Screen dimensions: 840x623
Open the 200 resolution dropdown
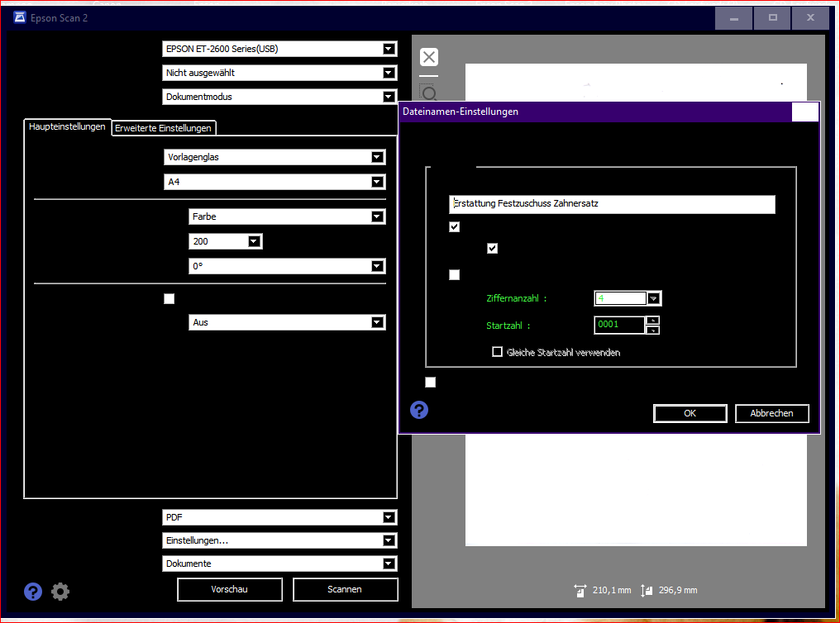pos(226,241)
